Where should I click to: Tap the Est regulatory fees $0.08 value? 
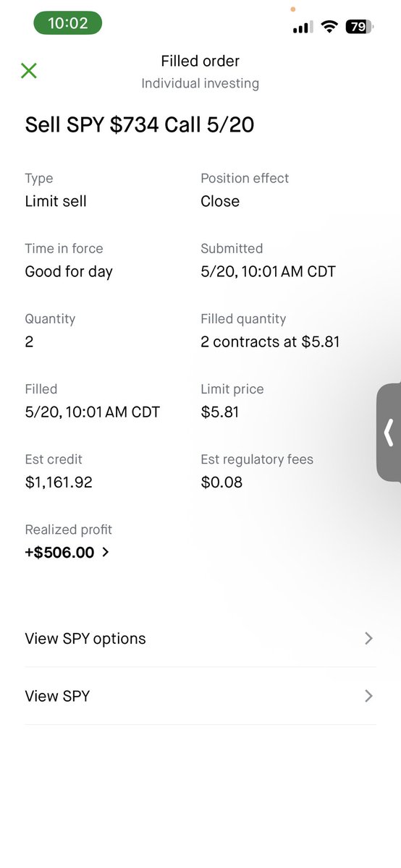[221, 482]
